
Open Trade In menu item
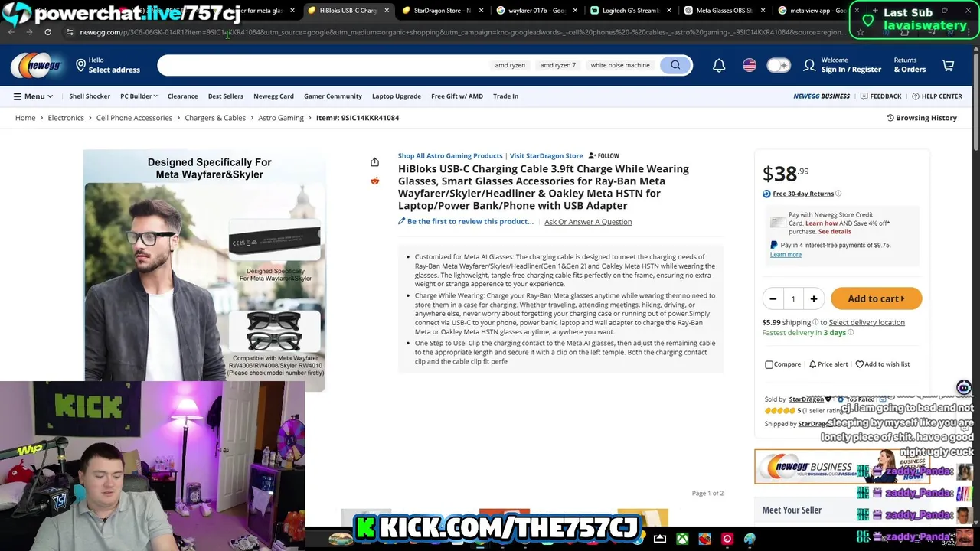click(x=505, y=96)
